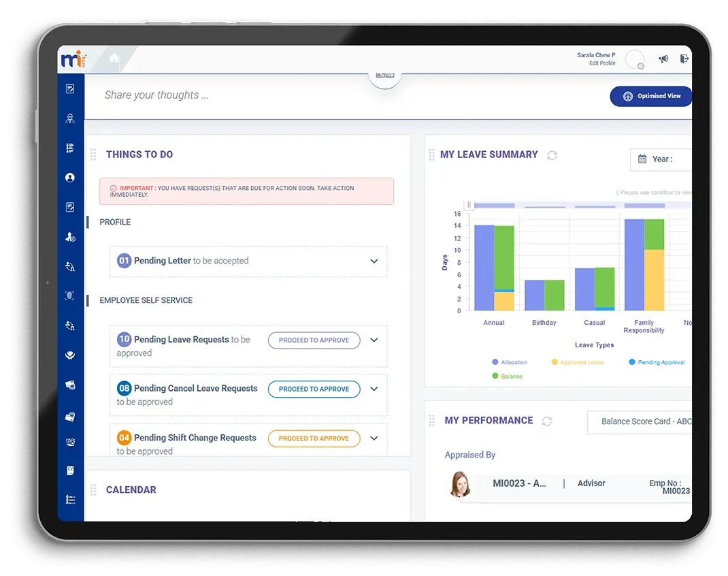Expand the Pending Letter to be accepted item
Viewport: 728px width, 576px height.
374,261
